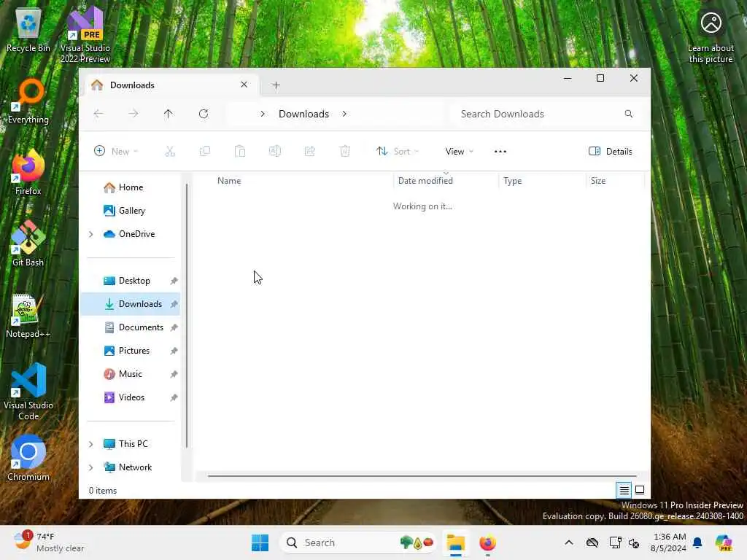Show hidden system tray icons
This screenshot has width=747, height=560.
569,542
